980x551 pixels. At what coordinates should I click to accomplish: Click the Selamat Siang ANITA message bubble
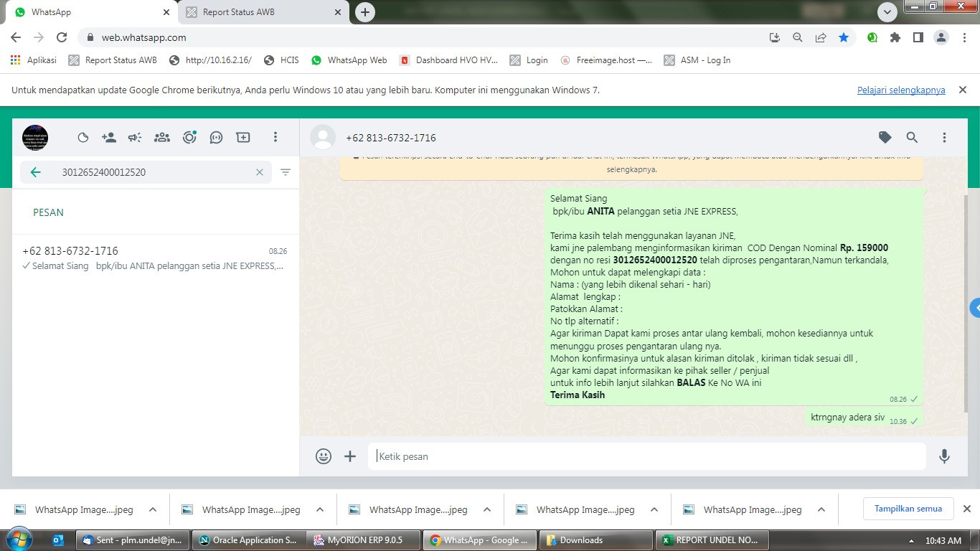click(733, 297)
